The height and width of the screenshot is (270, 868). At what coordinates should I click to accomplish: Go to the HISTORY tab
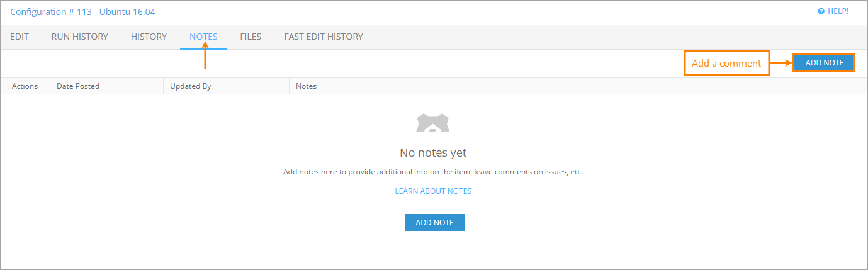149,37
